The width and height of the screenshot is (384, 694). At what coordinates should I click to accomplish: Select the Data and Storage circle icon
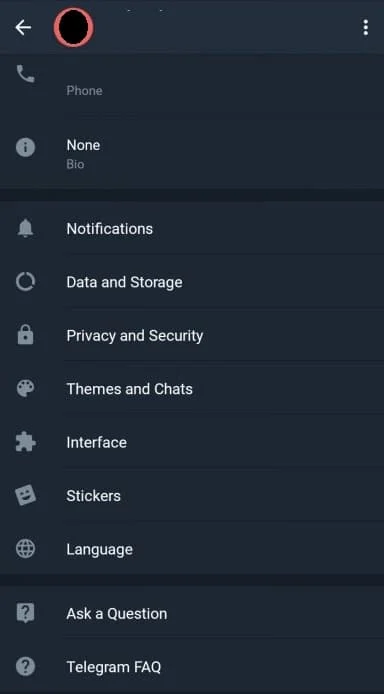pyautogui.click(x=25, y=281)
